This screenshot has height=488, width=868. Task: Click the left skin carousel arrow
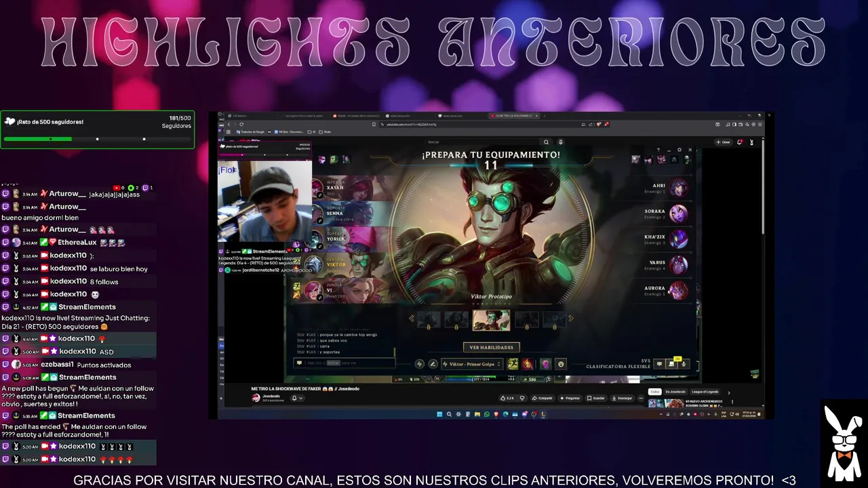coord(411,319)
